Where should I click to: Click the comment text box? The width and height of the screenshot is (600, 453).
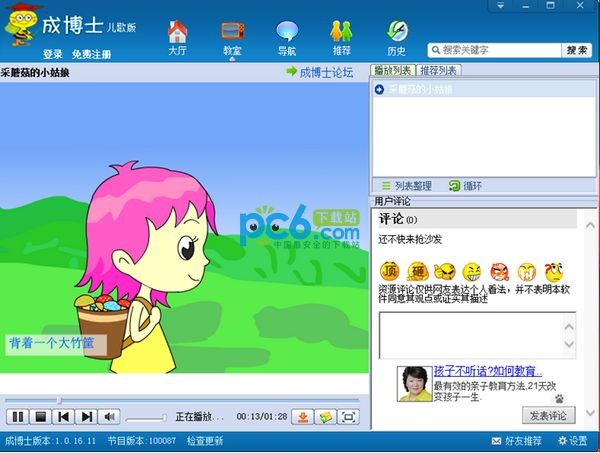[471, 336]
